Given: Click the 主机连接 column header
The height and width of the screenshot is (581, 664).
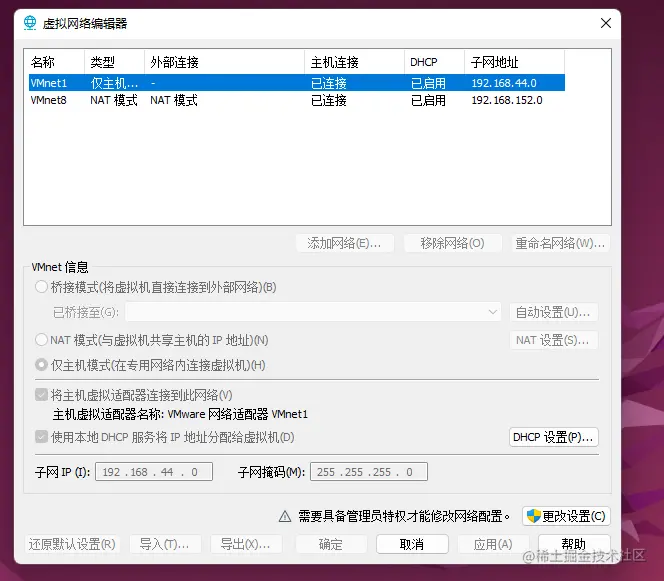Looking at the screenshot, I should coord(354,62).
